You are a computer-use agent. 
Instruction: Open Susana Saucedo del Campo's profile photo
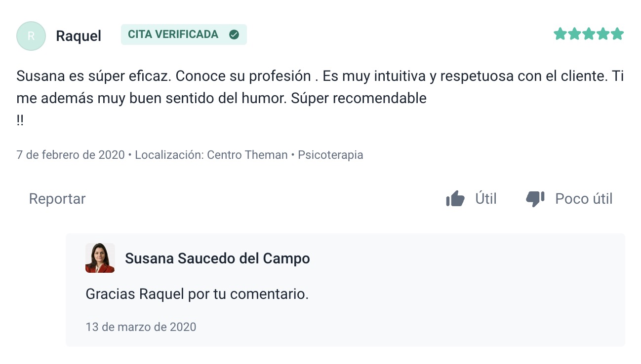[100, 258]
